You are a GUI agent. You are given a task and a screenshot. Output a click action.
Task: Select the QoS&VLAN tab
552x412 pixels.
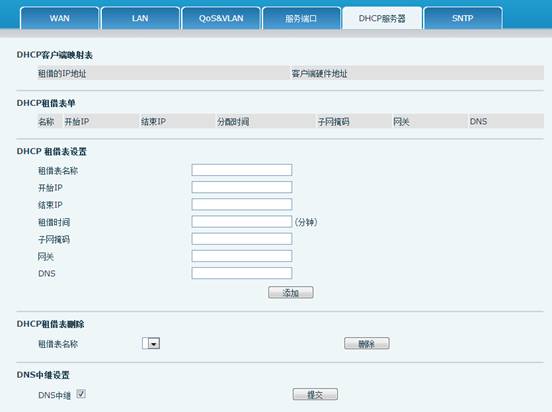[221, 18]
